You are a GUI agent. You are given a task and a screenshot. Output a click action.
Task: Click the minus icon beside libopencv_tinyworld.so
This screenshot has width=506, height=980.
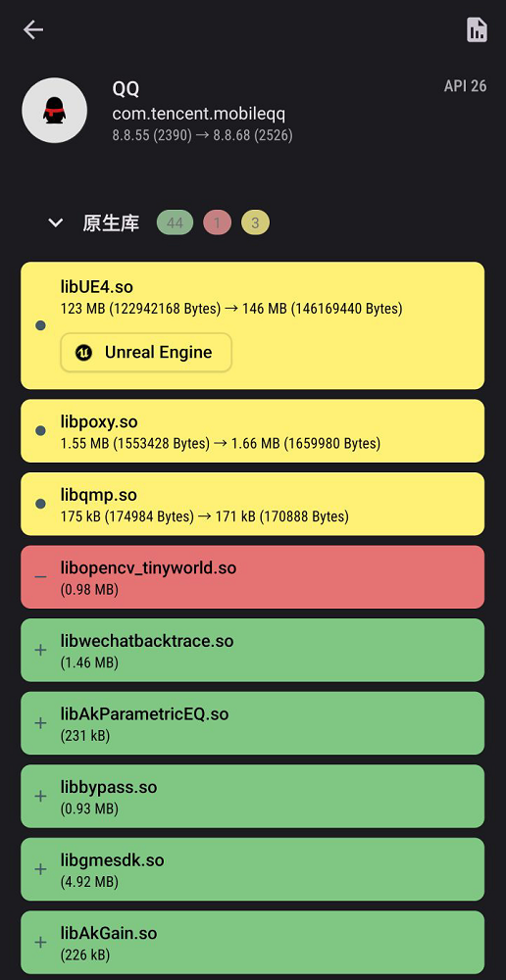[40, 576]
